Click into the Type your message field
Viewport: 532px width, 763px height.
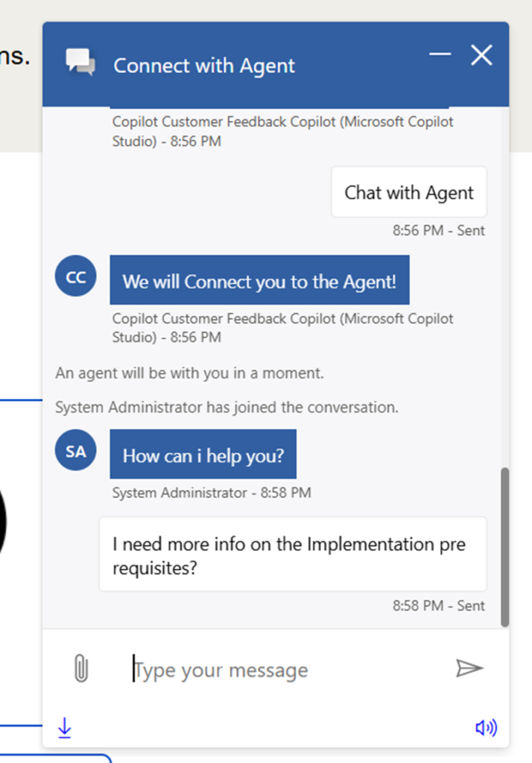pyautogui.click(x=283, y=670)
